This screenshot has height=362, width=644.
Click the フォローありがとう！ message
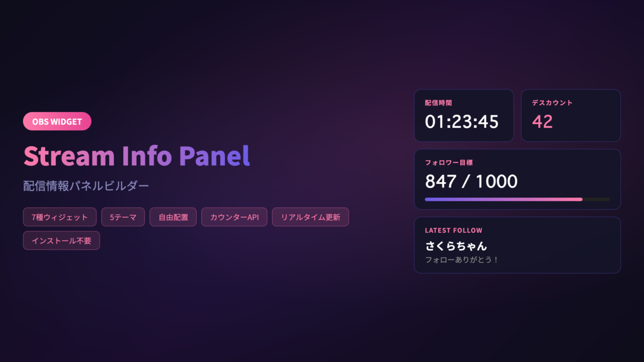click(x=461, y=260)
